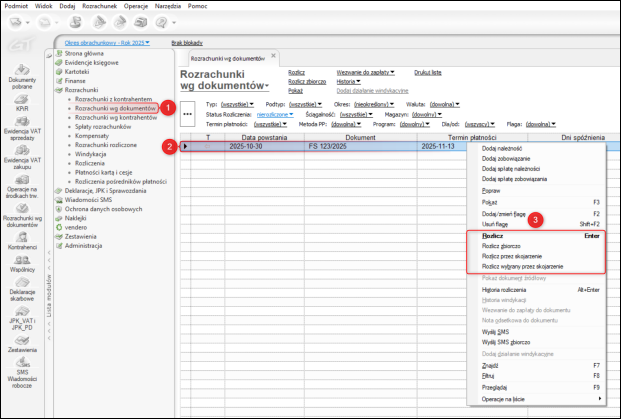Viewport: 621px width, 419px height.
Task: Choose Historia rozliczenia in context menu
Action: coord(536,290)
